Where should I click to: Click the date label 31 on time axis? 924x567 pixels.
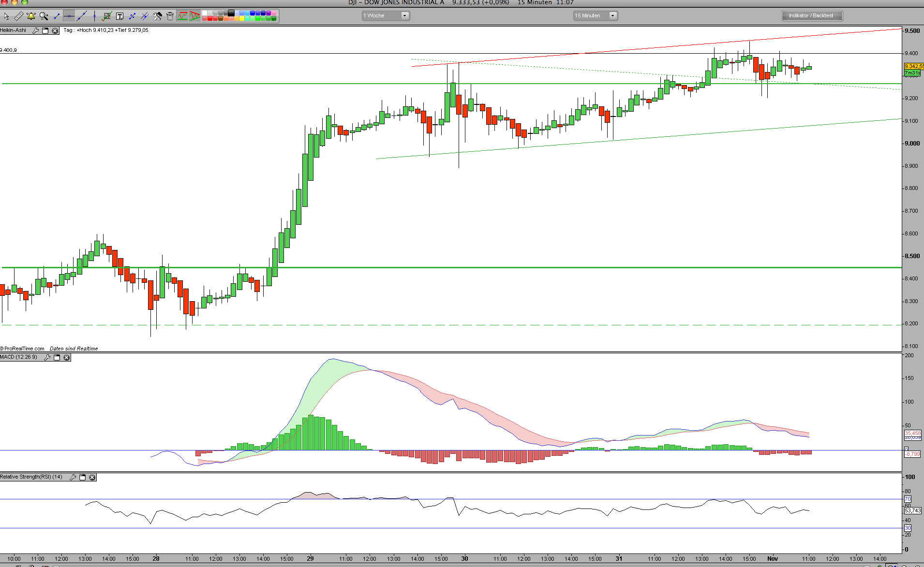click(x=619, y=558)
